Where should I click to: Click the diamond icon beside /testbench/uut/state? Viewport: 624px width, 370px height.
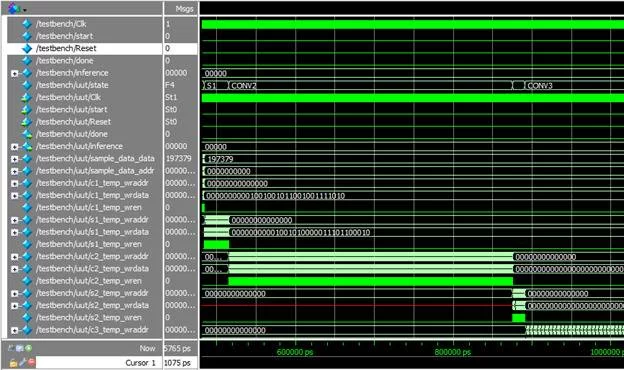tap(27, 85)
